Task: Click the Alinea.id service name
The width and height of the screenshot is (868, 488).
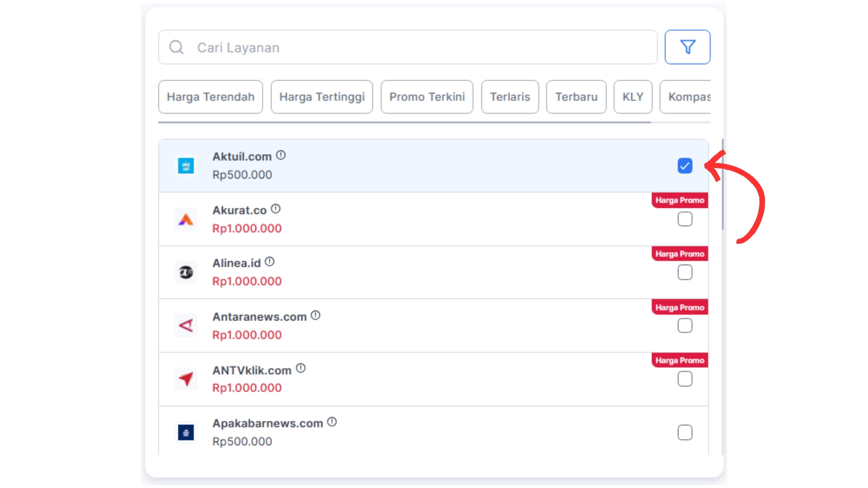Action: pos(237,263)
